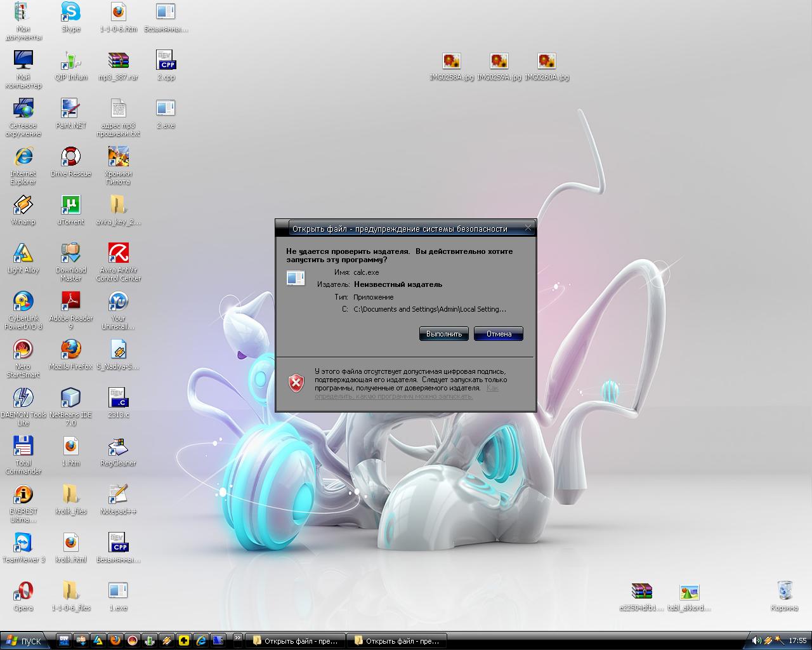Launch Internet Explorer desktop shortcut

(x=23, y=166)
